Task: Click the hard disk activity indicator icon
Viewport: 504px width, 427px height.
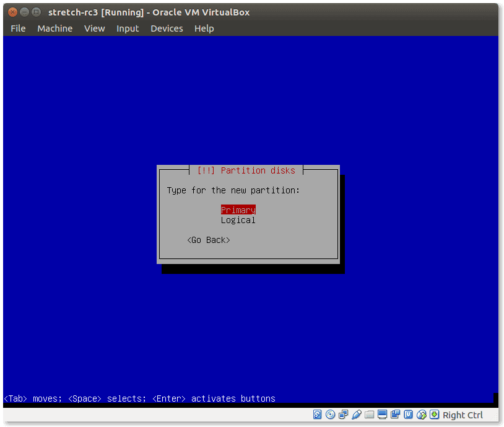Action: pos(318,415)
